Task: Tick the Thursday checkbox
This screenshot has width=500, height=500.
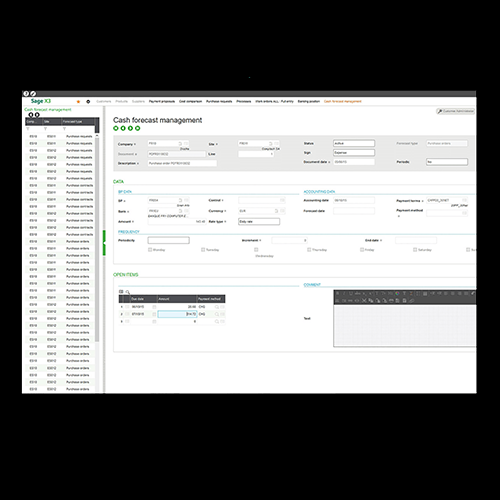Action: [309, 250]
